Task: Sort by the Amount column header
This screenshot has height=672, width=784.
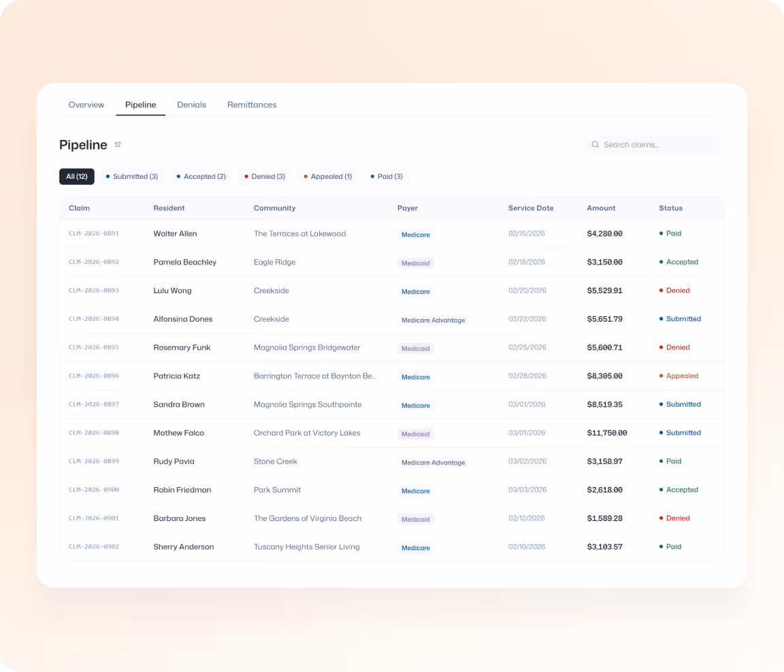Action: [x=601, y=208]
